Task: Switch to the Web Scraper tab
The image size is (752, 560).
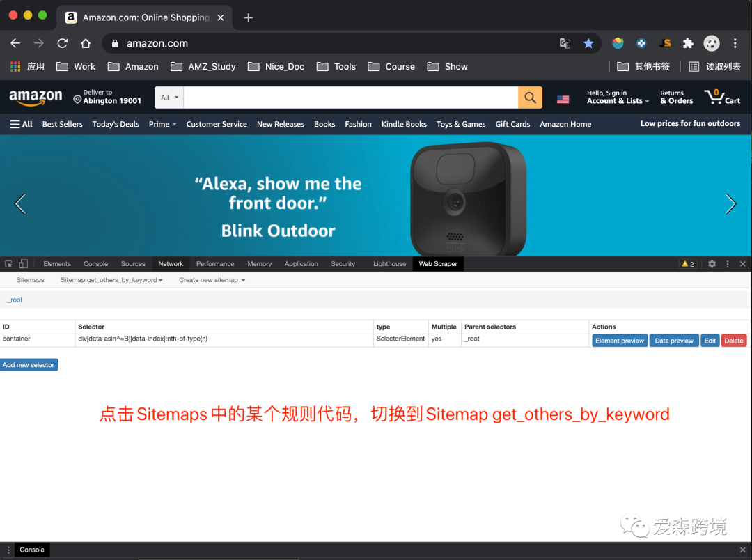Action: coord(437,263)
